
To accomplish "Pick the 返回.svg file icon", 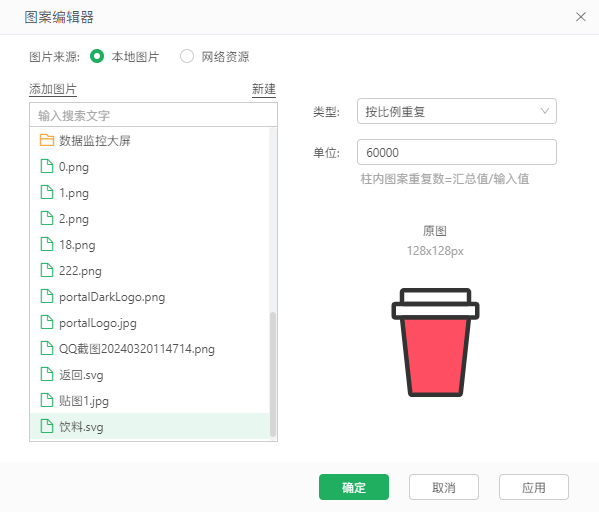I will (x=47, y=374).
